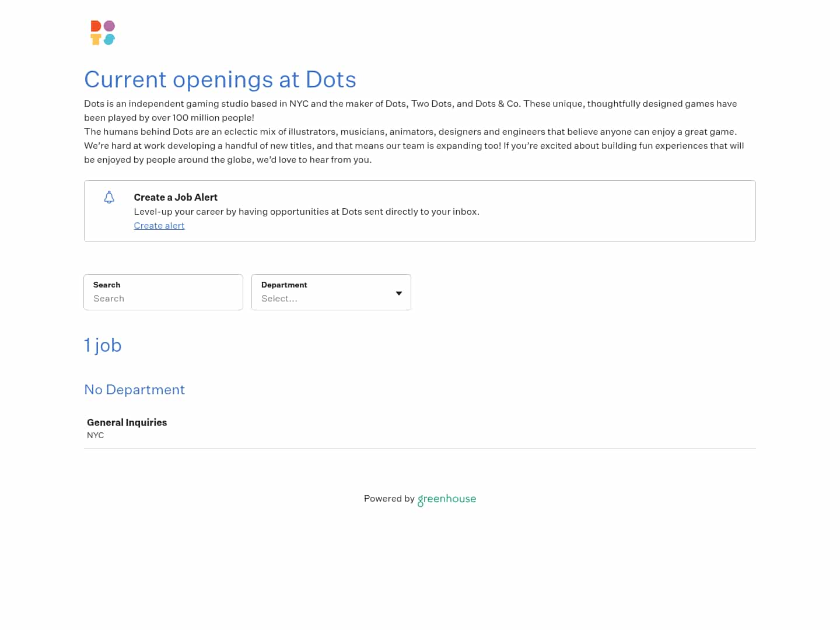Click inside the Search field
The width and height of the screenshot is (840, 630).
[x=163, y=299]
